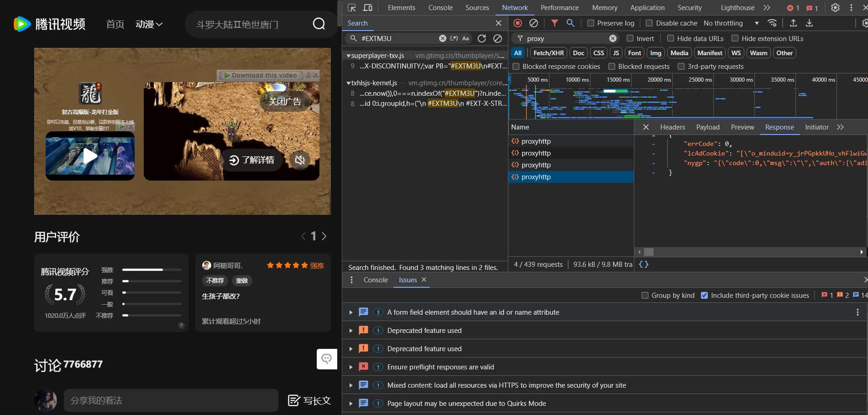Open the Payload tab
Image resolution: width=868 pixels, height=415 pixels.
click(708, 127)
